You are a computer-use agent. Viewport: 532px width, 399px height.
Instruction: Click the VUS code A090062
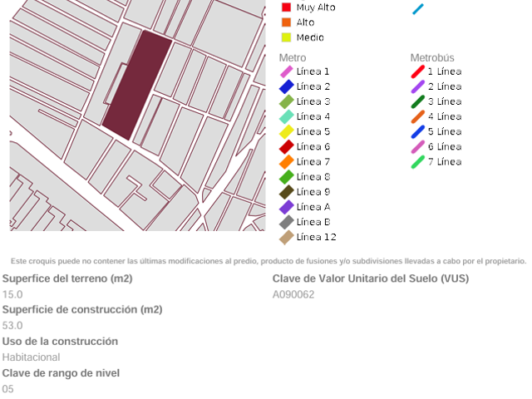point(293,294)
